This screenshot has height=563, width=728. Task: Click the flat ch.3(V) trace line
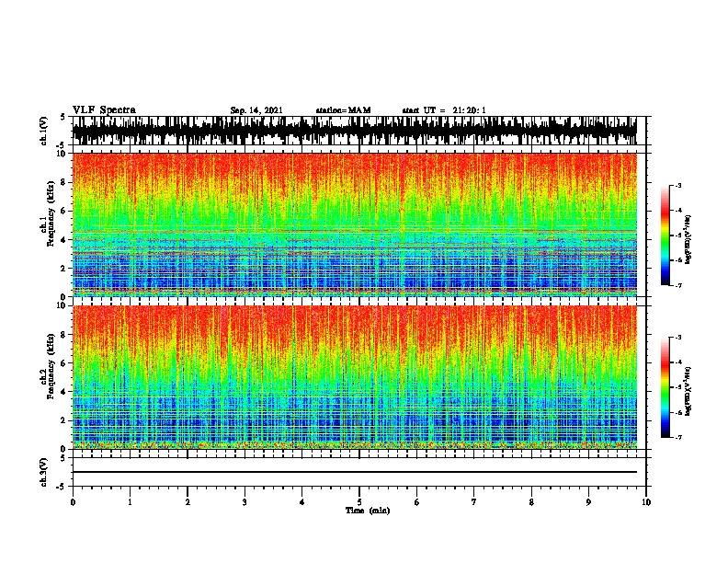[355, 472]
